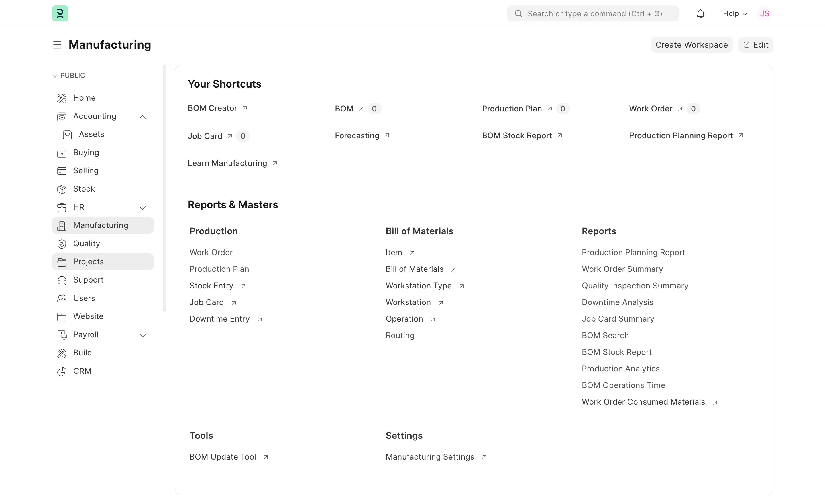The width and height of the screenshot is (825, 504).
Task: Open the Help menu
Action: 734,13
